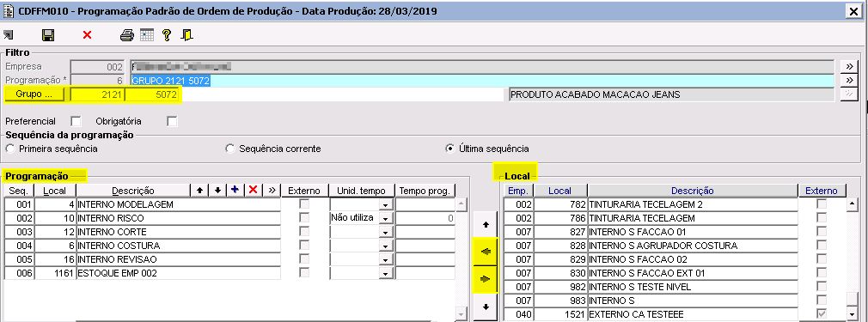Open Unid. tempo dropdown for INTERNO REVISAO
The width and height of the screenshot is (868, 322).
click(x=386, y=260)
